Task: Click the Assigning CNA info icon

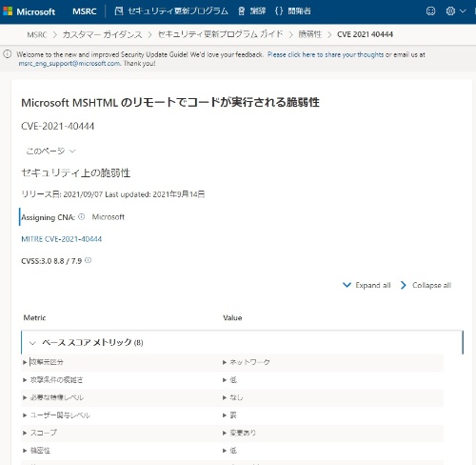Action: tap(82, 217)
